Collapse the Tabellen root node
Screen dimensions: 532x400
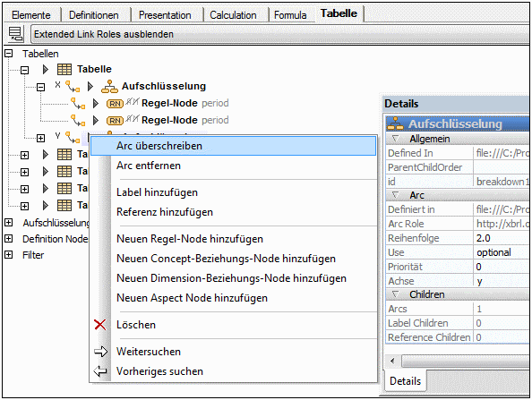click(x=8, y=54)
